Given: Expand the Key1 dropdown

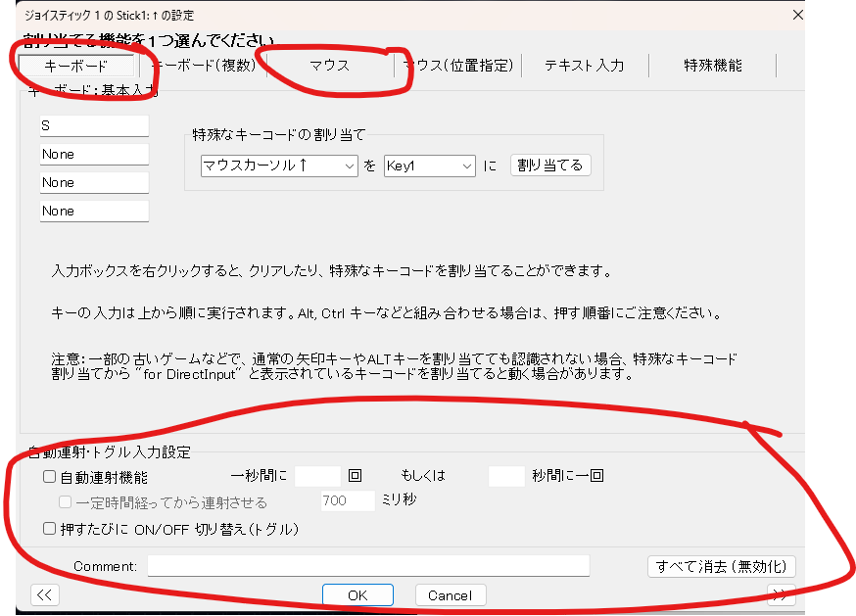Looking at the screenshot, I should (429, 166).
